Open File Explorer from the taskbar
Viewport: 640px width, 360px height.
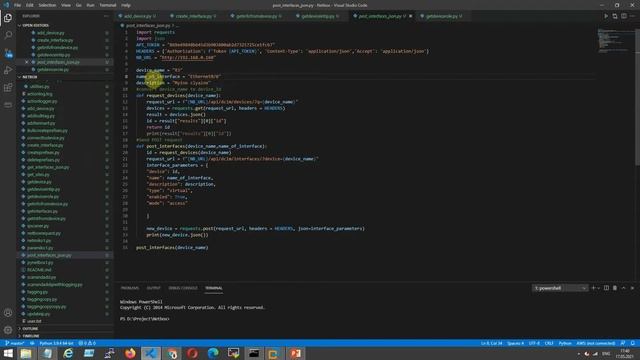tap(26, 353)
